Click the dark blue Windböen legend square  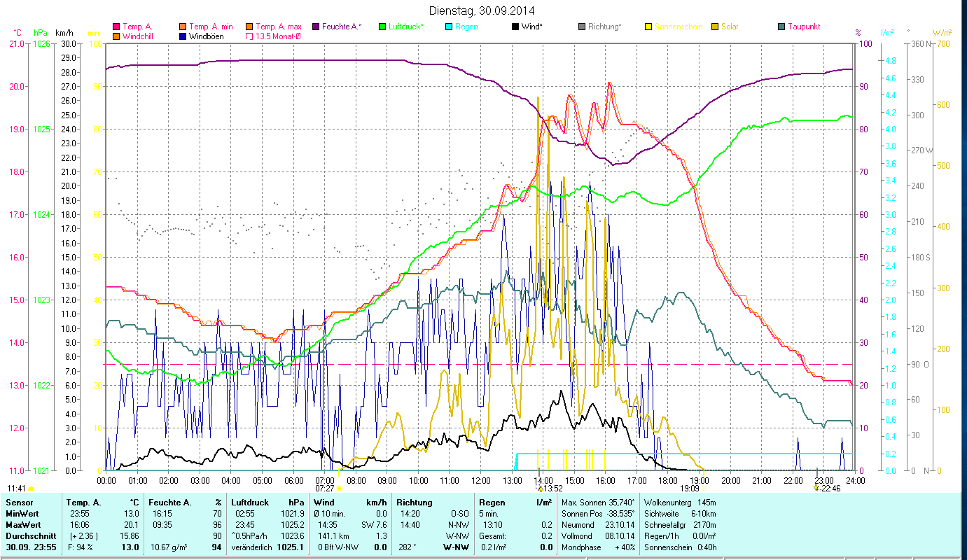pos(183,36)
